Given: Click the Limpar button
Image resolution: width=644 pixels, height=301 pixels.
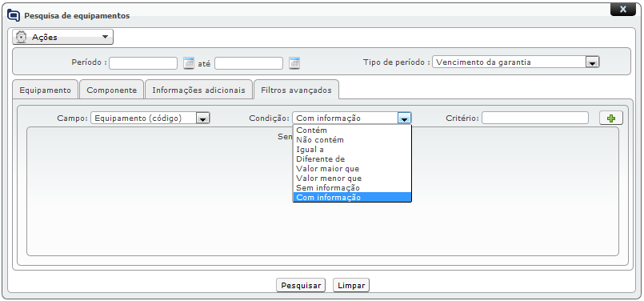Looking at the screenshot, I should 351,285.
